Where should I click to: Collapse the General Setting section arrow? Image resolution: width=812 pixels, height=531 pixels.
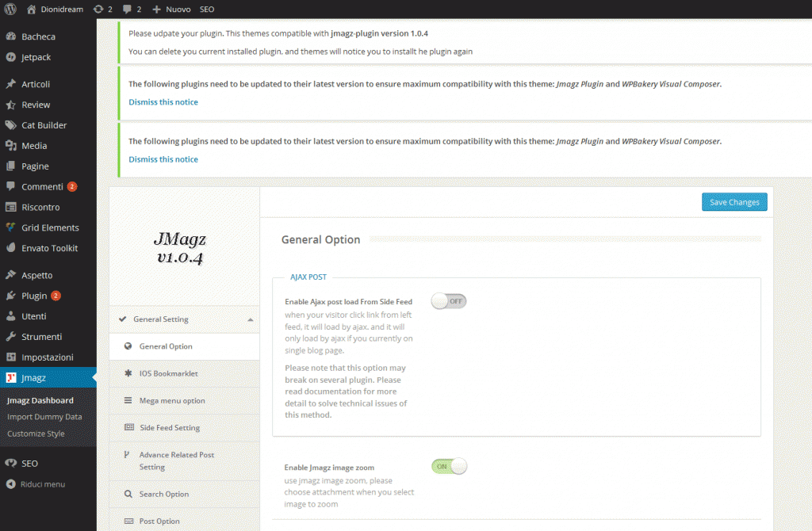[x=250, y=319]
